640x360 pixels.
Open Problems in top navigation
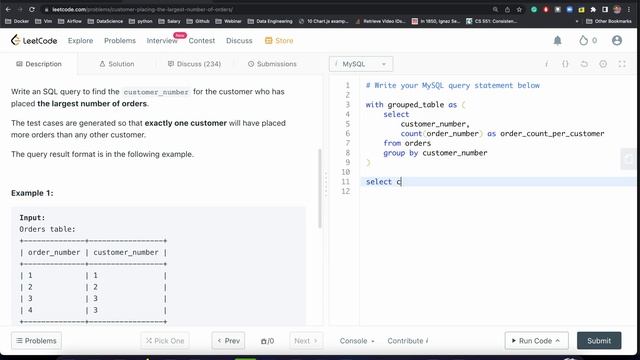pos(120,40)
